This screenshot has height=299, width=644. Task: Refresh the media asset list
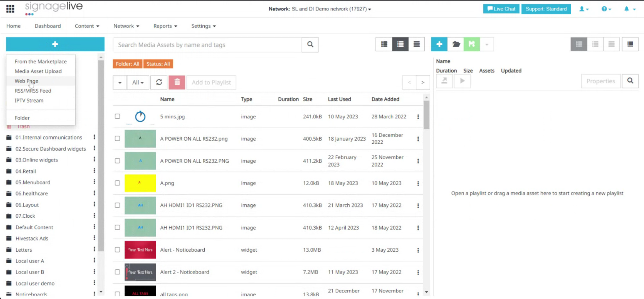pos(159,82)
